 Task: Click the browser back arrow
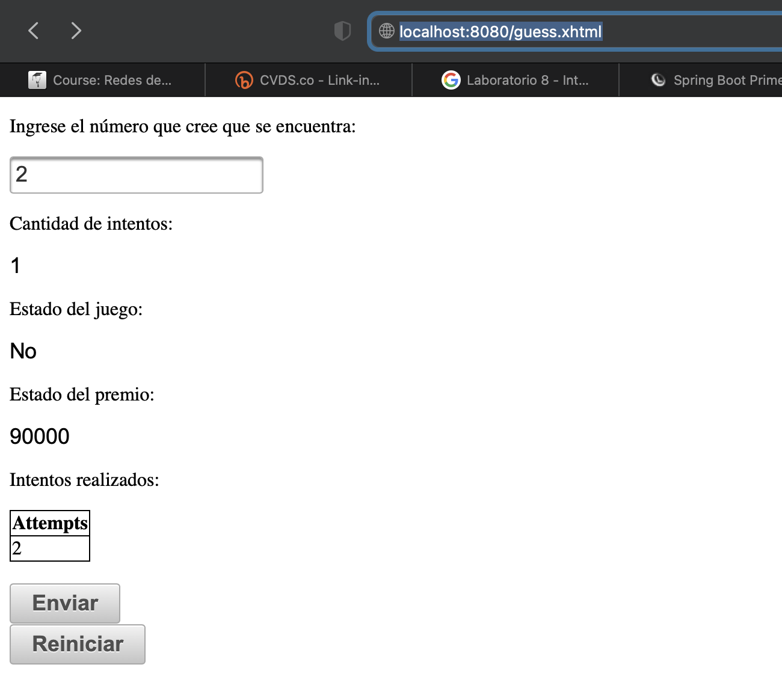tap(33, 31)
